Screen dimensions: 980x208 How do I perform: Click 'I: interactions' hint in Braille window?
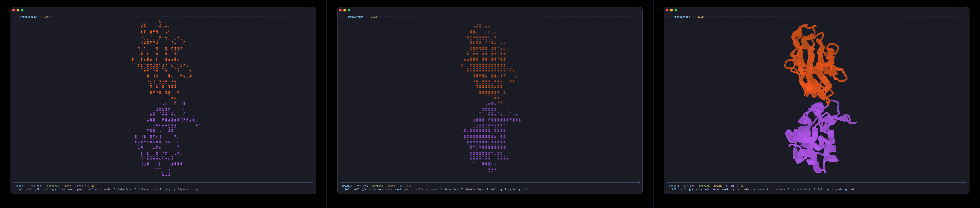click(145, 189)
